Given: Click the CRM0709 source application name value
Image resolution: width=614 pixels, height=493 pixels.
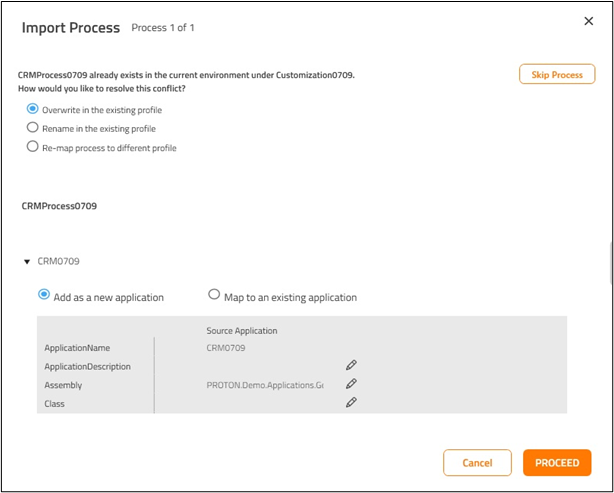Looking at the screenshot, I should coord(225,348).
